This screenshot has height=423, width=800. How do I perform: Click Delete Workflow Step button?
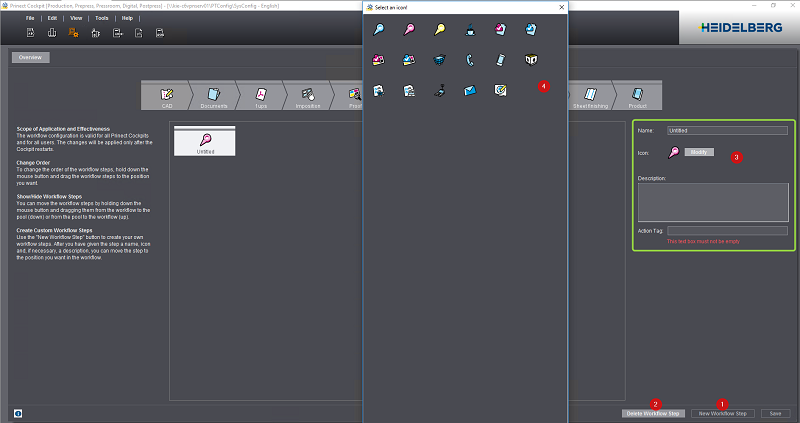653,413
